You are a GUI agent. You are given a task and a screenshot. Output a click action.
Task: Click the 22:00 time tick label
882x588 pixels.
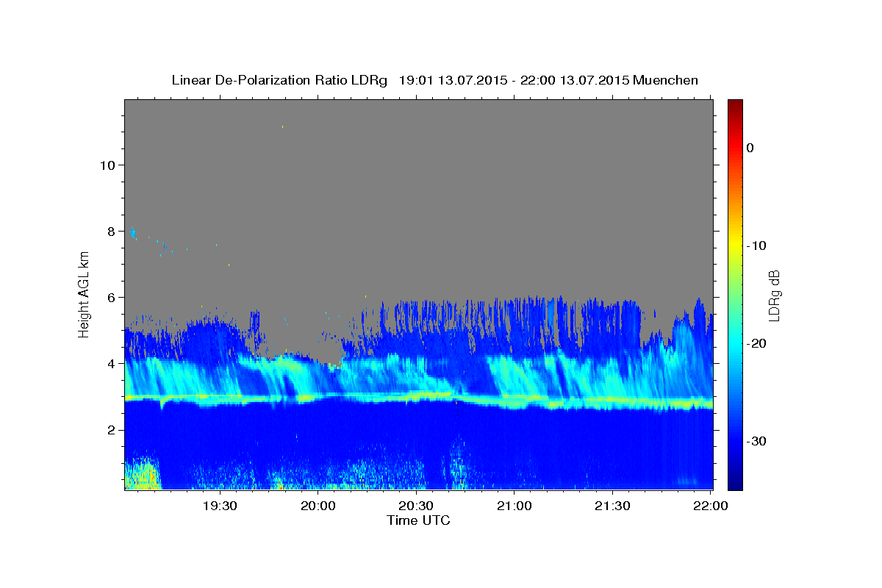click(711, 506)
